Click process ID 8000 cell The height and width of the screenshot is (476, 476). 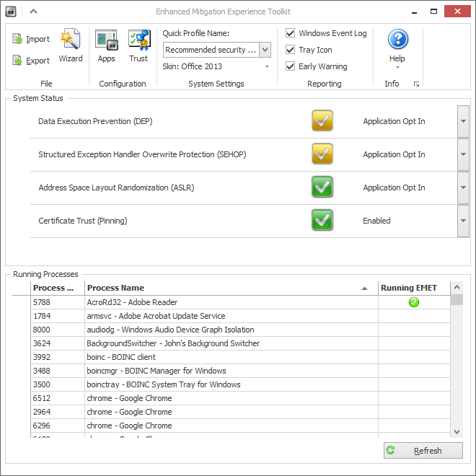[x=58, y=330]
